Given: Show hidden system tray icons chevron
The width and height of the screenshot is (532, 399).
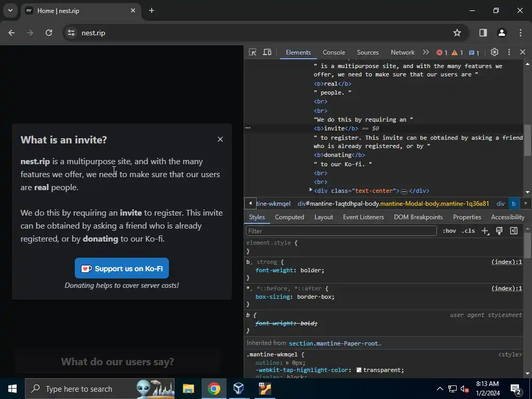Looking at the screenshot, I should [440, 389].
